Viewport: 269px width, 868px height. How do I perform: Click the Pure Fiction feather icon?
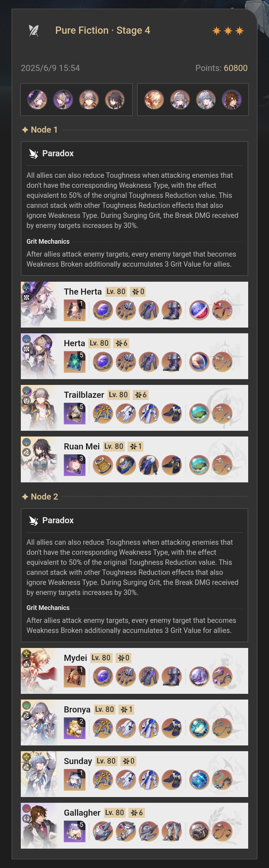point(34,31)
